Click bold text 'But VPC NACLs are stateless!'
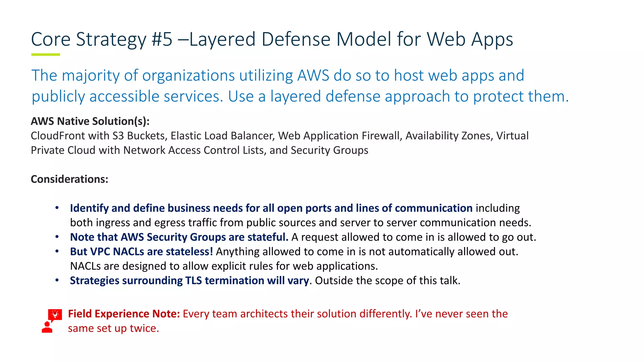 (x=142, y=251)
